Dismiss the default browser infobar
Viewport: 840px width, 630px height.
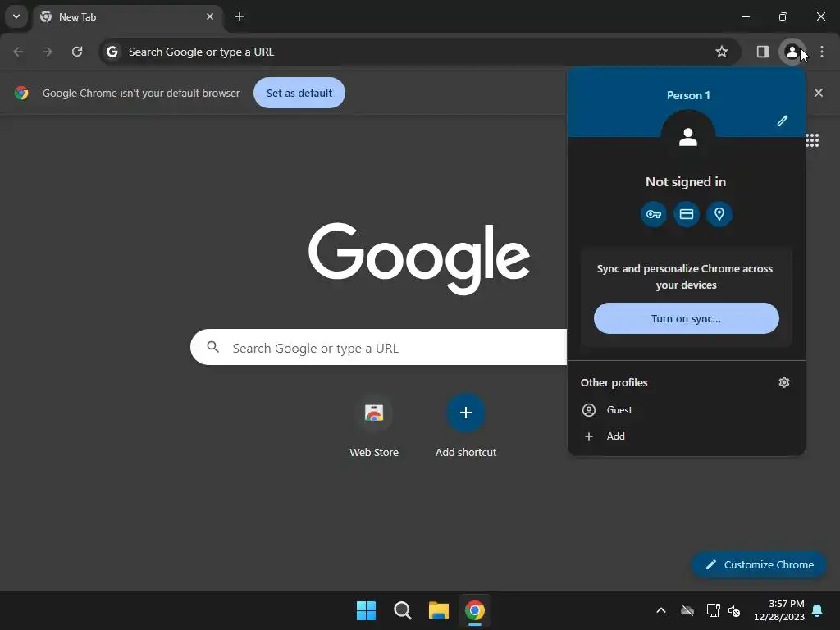[819, 94]
